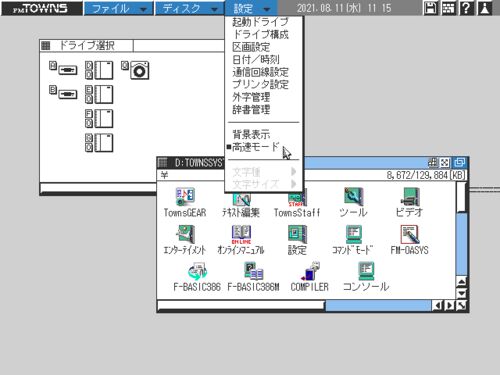Image resolution: width=500 pixels, height=375 pixels.
Task: Choose 区画設定 from the menu
Action: tap(251, 47)
